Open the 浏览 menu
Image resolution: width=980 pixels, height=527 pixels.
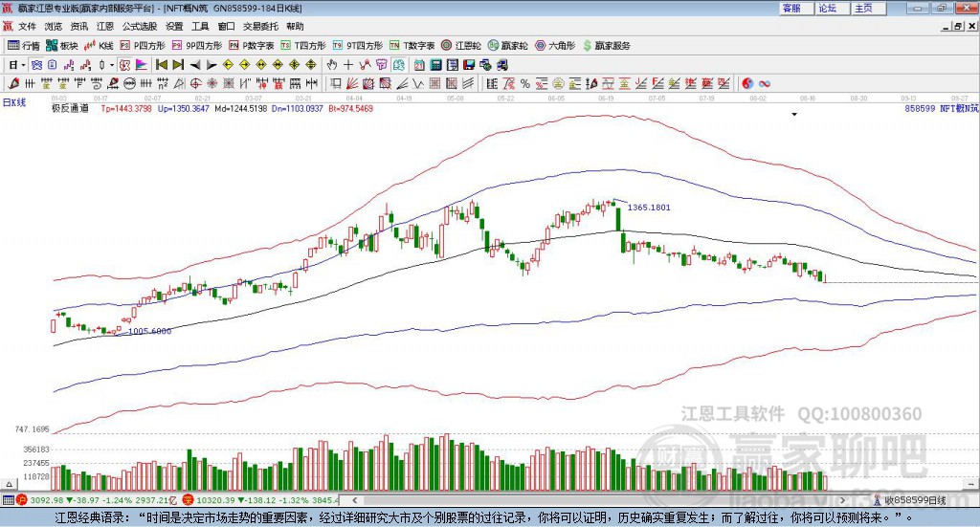[x=54, y=26]
